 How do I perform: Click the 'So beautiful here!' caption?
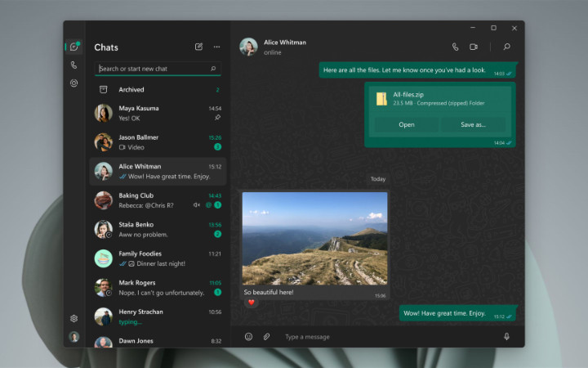pyautogui.click(x=269, y=292)
